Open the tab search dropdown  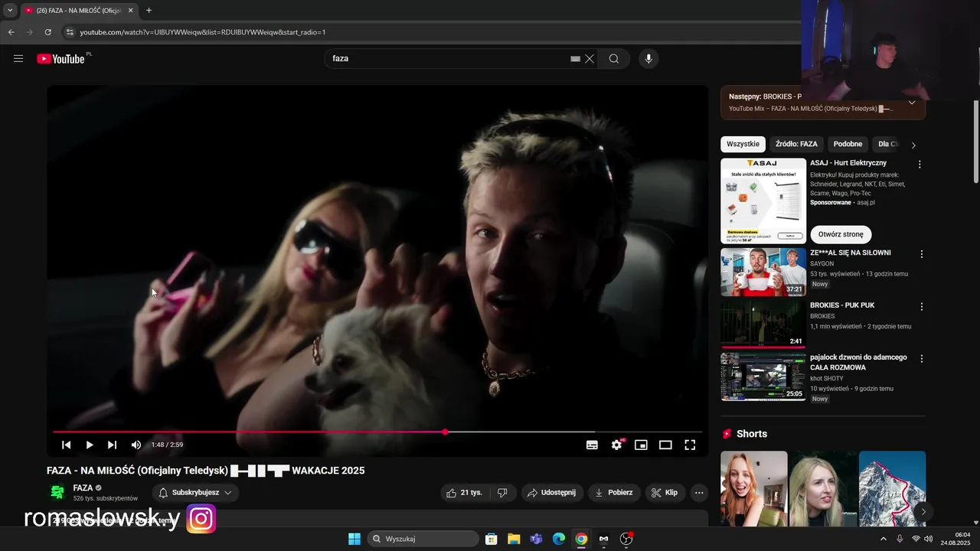[x=10, y=11]
